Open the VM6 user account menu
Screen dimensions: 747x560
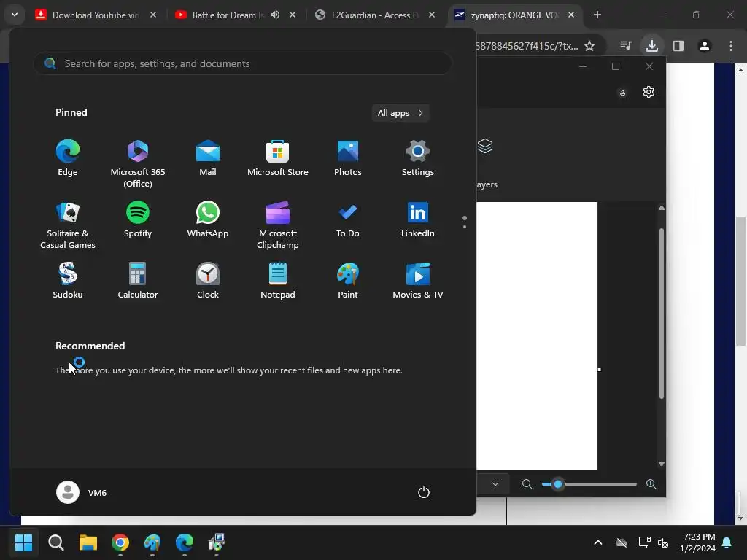[x=82, y=492]
